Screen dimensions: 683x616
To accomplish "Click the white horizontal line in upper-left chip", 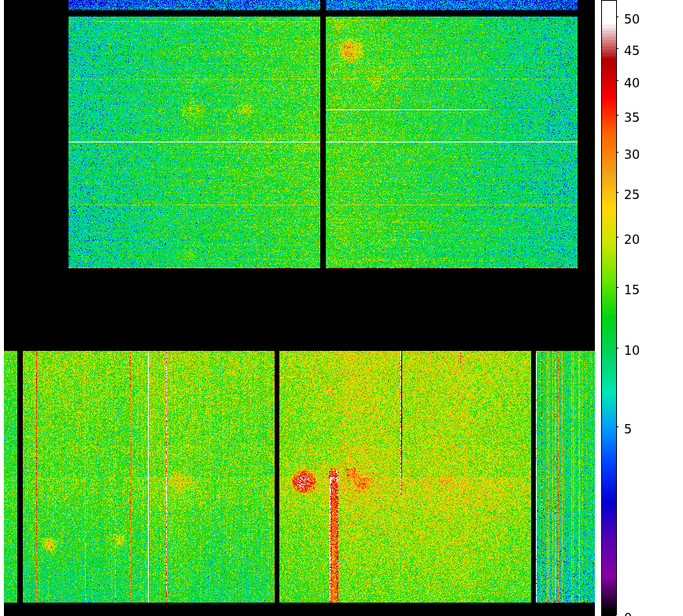I will [x=194, y=142].
